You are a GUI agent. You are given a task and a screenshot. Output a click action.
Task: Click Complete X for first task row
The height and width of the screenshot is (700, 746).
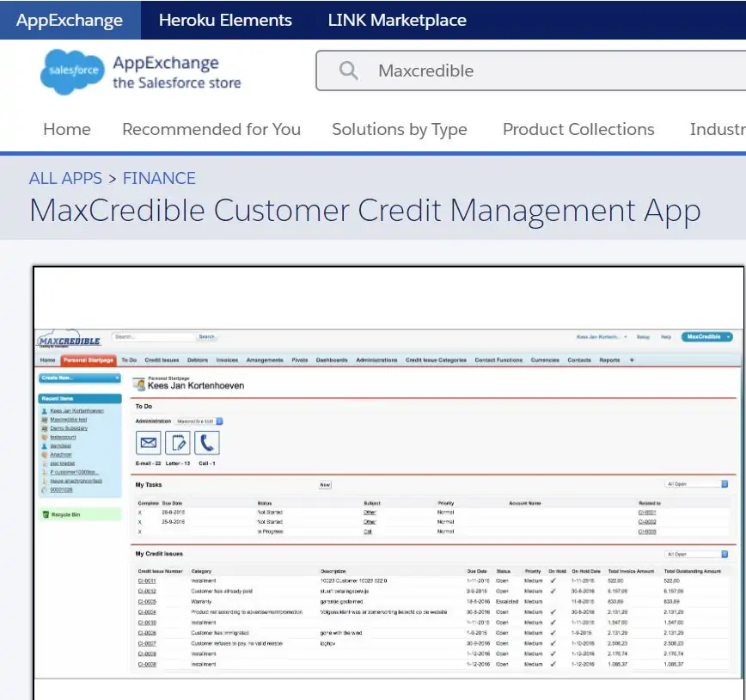pyautogui.click(x=140, y=512)
